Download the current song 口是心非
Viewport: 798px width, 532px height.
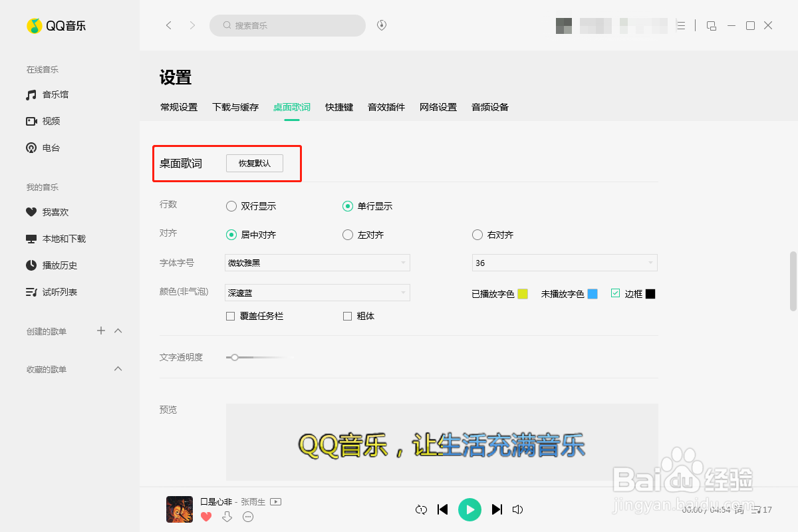pyautogui.click(x=227, y=517)
